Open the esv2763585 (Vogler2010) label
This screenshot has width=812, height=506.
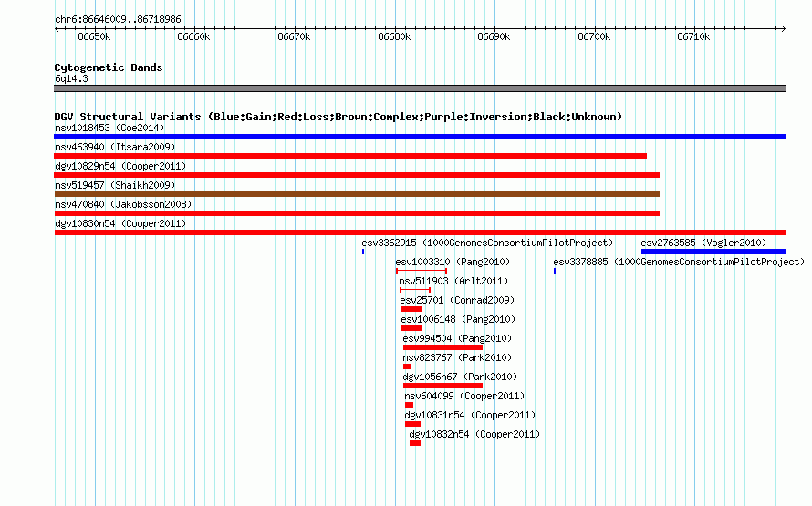[703, 243]
